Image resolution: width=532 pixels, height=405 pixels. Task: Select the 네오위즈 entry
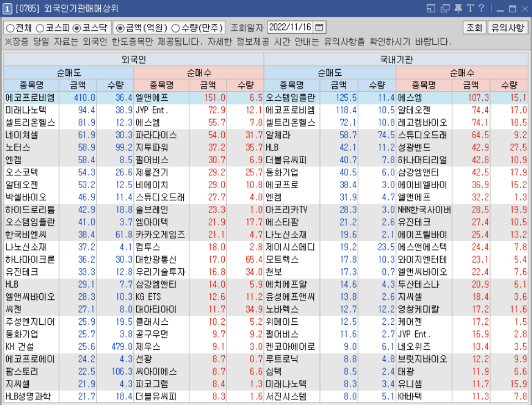[415, 346]
